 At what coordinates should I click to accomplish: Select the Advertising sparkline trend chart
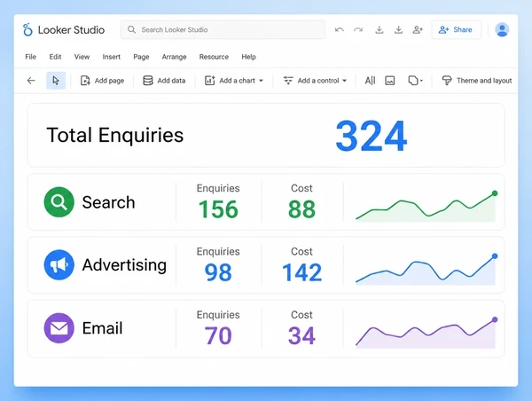pyautogui.click(x=426, y=270)
